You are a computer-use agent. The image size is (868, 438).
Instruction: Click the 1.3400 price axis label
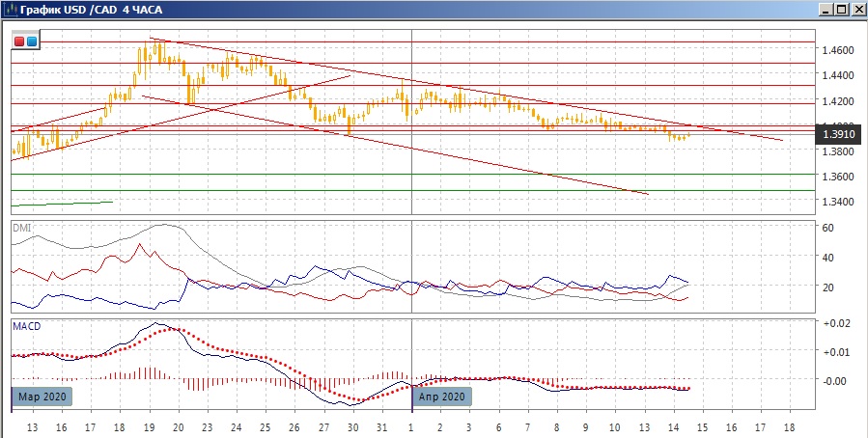tap(839, 202)
